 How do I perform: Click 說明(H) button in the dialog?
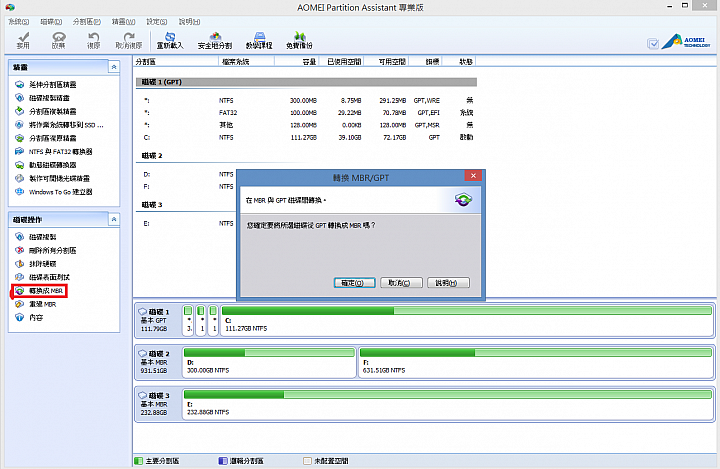[448, 283]
